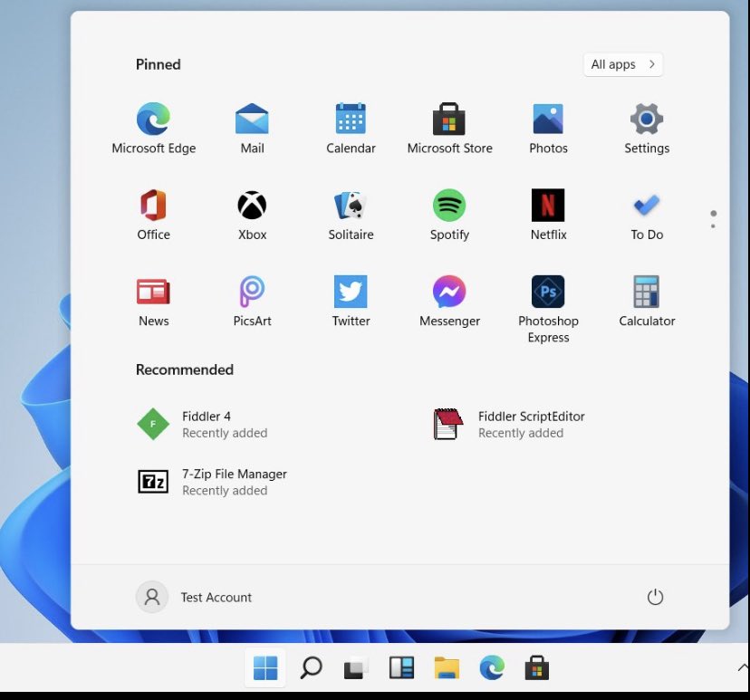
Task: Launch PicsArt
Action: coord(252,302)
